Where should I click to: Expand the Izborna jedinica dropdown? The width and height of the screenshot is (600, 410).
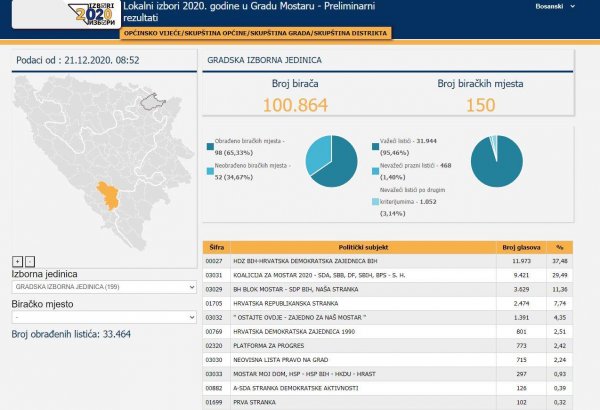101,287
